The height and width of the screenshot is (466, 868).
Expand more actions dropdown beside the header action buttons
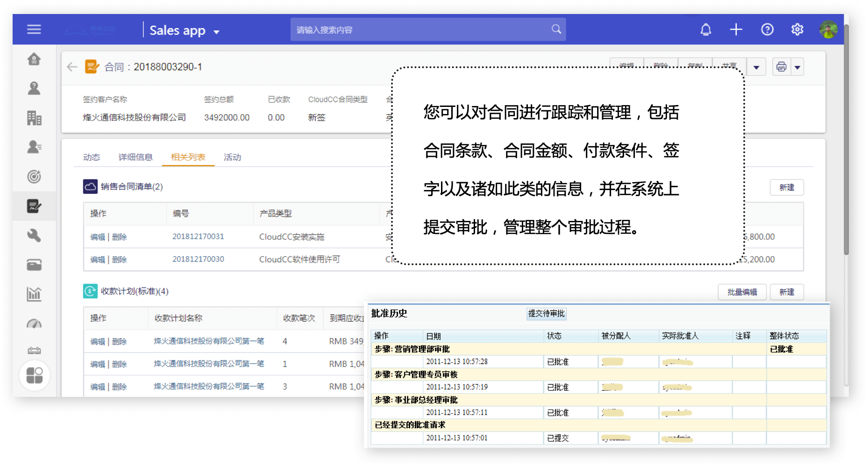[x=756, y=67]
